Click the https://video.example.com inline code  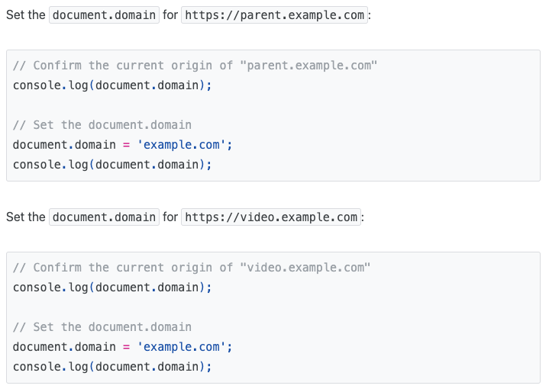coord(272,217)
